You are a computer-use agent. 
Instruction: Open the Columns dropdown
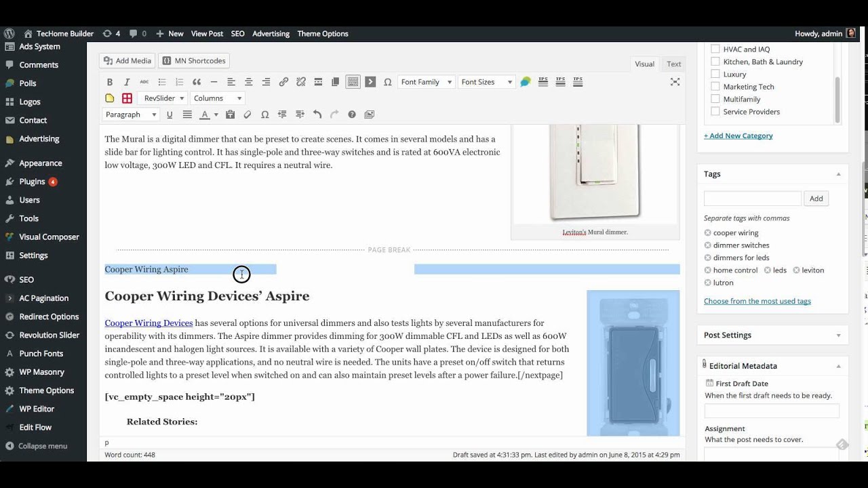pos(217,98)
